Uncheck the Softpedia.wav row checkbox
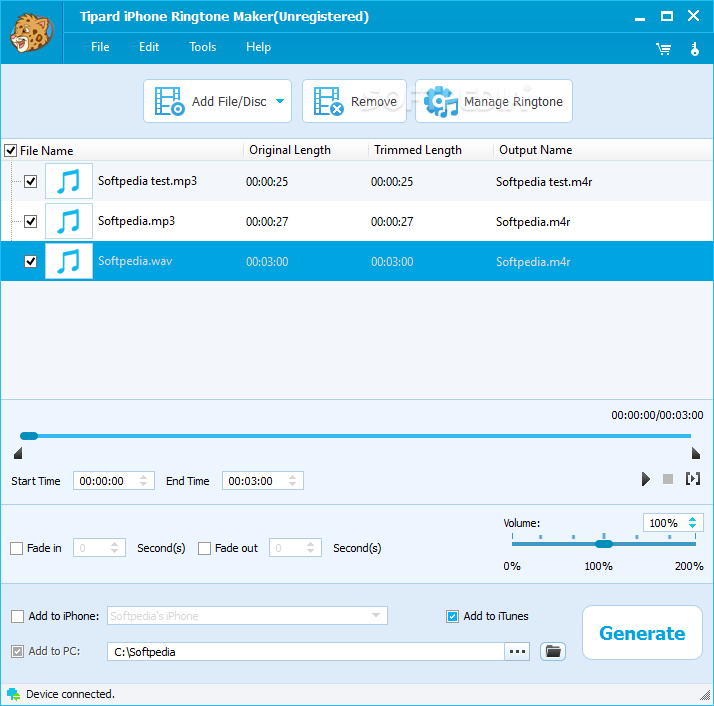The image size is (714, 706). coord(31,261)
